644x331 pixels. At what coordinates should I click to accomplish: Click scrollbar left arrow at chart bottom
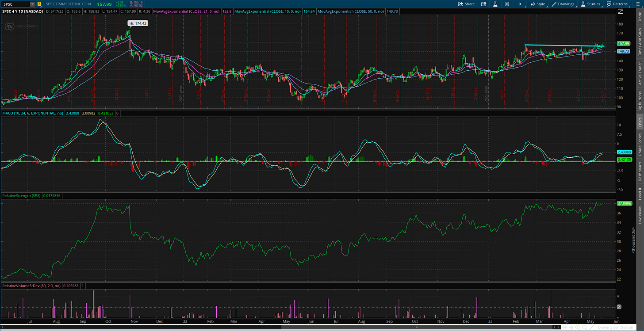(x=2, y=327)
